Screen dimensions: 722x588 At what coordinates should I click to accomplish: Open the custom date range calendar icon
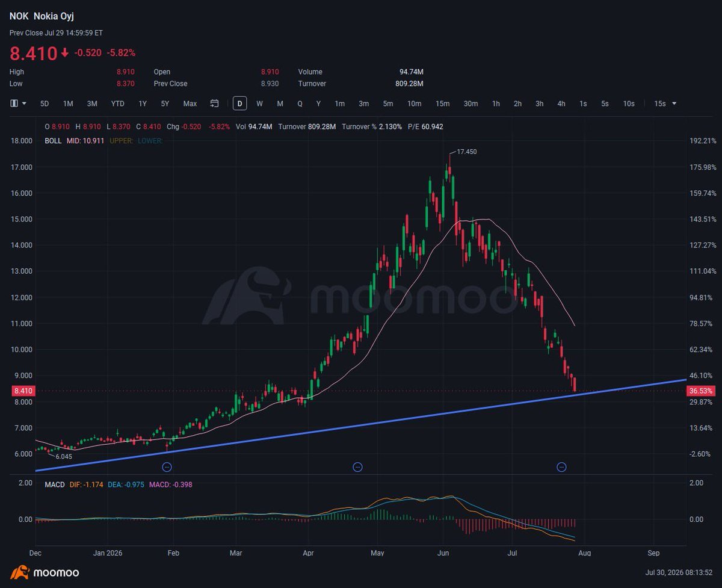[214, 104]
